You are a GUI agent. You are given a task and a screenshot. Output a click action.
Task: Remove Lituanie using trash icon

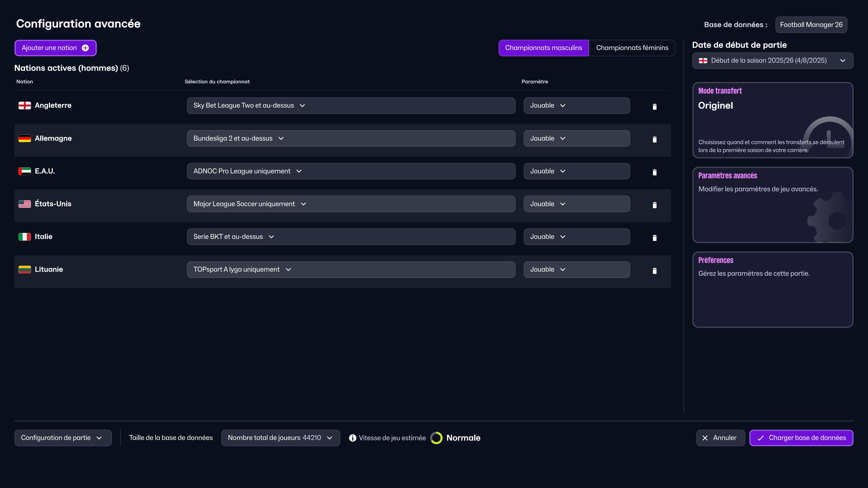tap(654, 270)
